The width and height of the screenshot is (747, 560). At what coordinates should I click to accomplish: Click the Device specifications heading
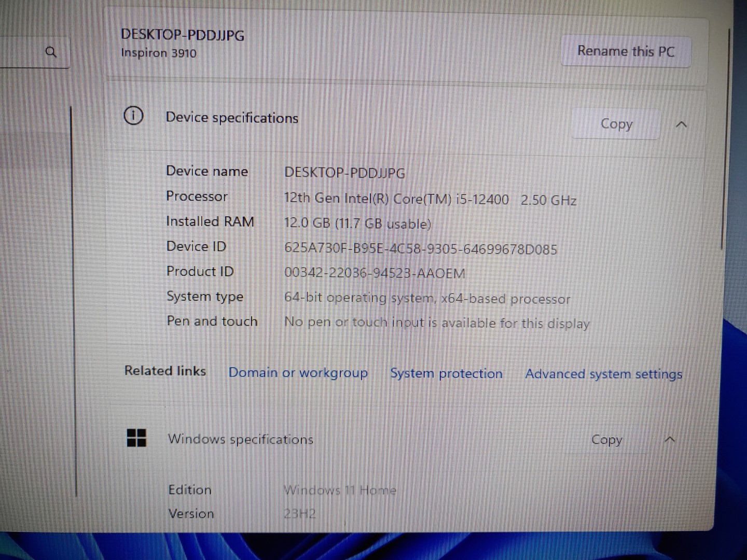coord(232,118)
